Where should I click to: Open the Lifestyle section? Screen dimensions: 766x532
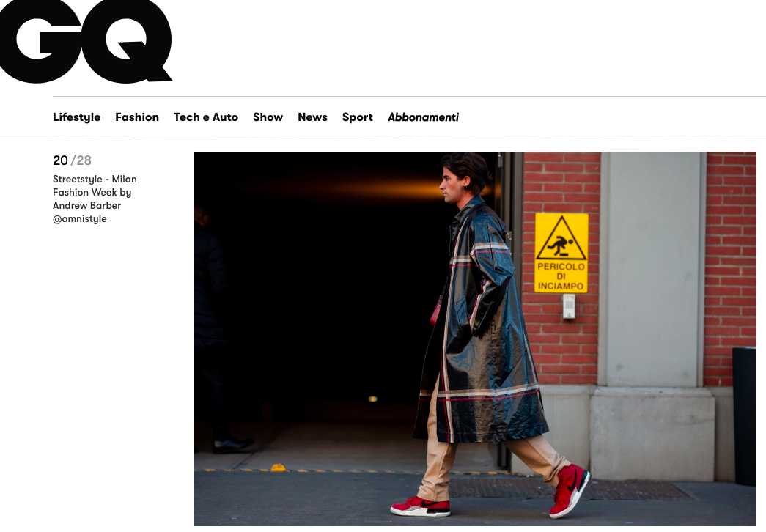(77, 117)
